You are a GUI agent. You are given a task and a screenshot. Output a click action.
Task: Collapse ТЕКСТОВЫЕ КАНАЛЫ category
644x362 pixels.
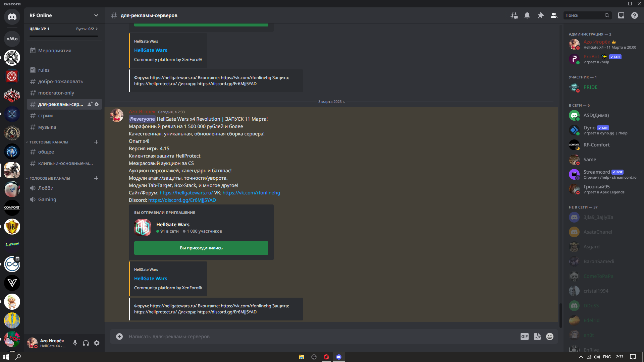(49, 142)
